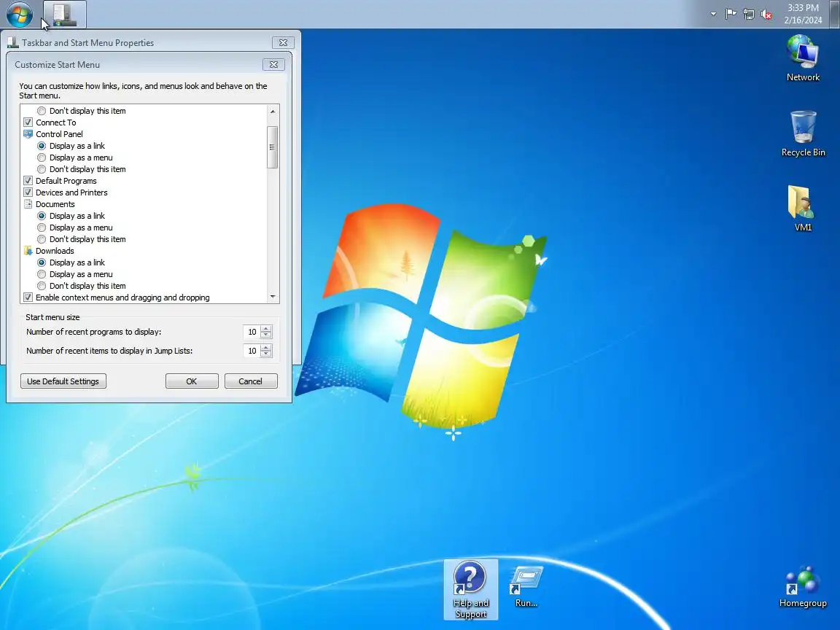
Task: Select the Recycle Bin desktop icon
Action: 803,133
